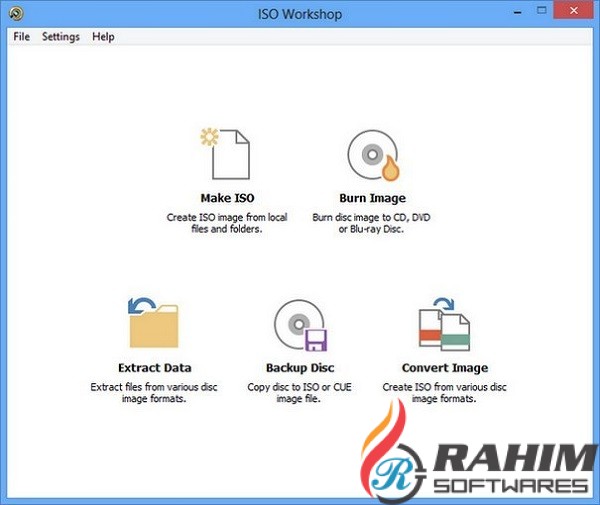Select the Convert Image label
The width and height of the screenshot is (600, 505).
click(x=445, y=368)
